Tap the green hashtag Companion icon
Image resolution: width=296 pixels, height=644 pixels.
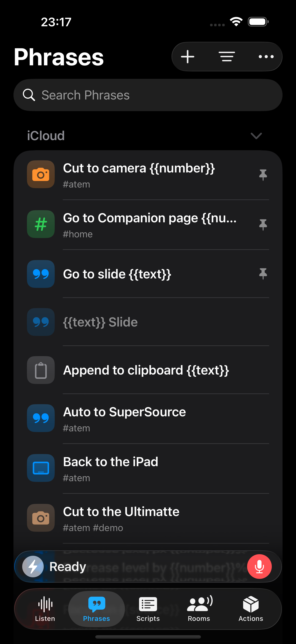(x=41, y=224)
